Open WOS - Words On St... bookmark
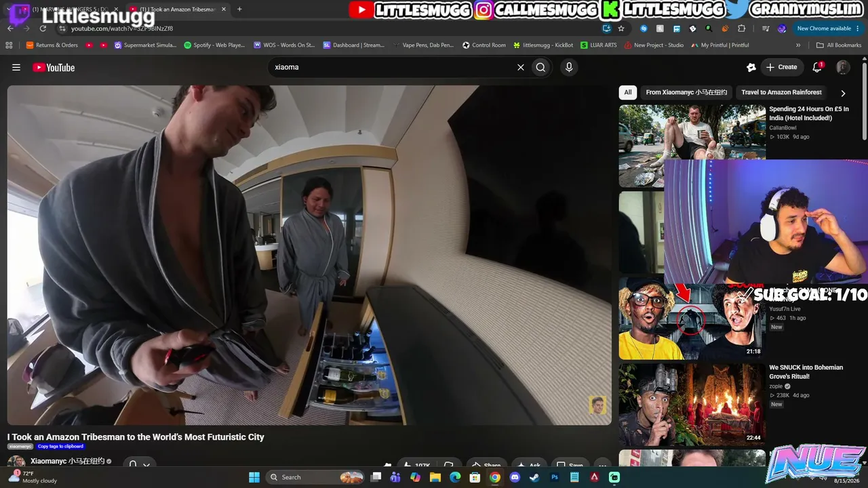 click(284, 45)
